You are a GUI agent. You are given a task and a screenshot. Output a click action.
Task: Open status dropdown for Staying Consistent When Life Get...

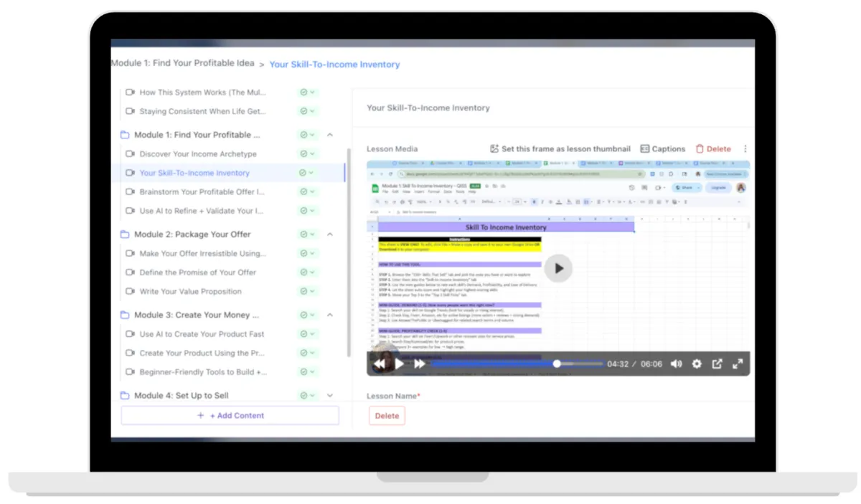(308, 111)
